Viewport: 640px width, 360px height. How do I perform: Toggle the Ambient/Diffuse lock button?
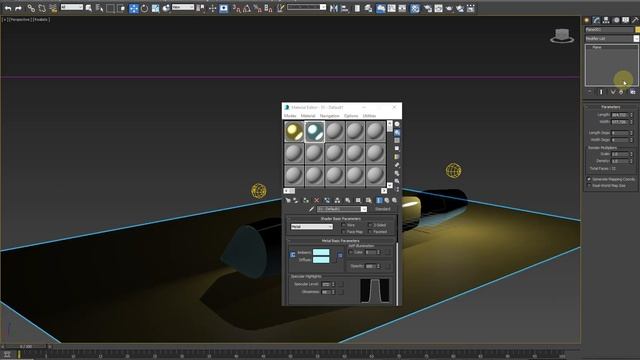293,255
